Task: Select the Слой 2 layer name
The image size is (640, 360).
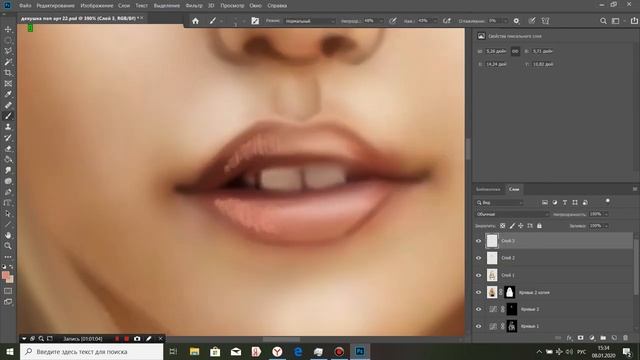Action: 508,258
